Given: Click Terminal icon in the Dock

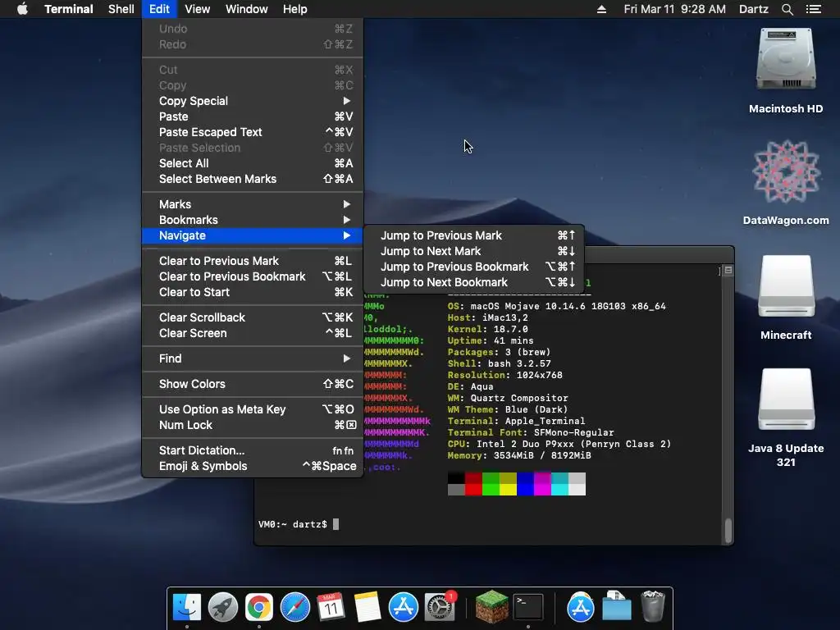Looking at the screenshot, I should (x=528, y=608).
